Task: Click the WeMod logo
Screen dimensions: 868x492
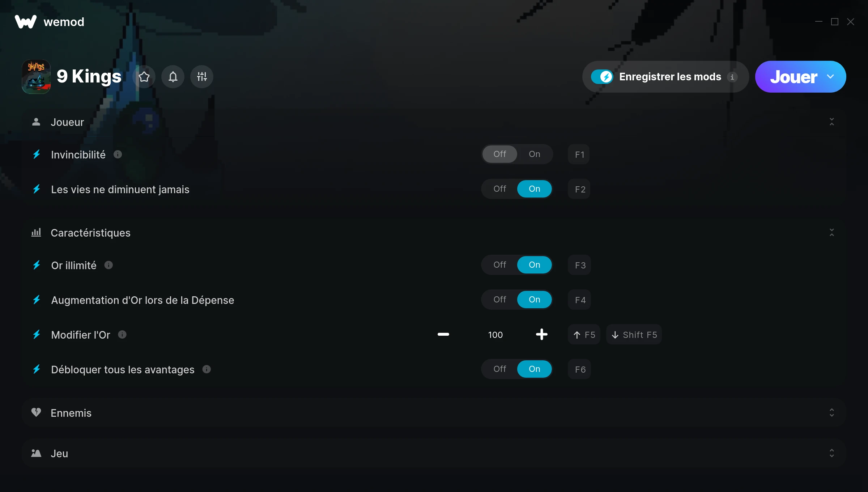Action: pos(26,22)
